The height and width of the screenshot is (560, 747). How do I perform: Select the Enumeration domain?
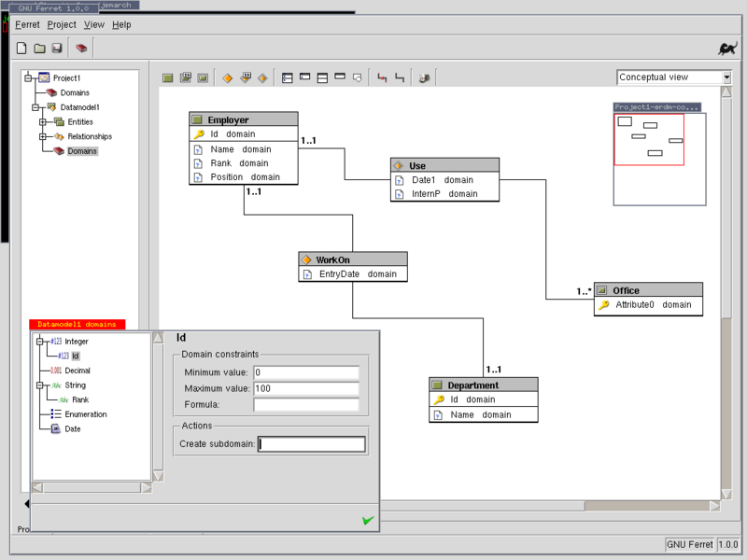click(86, 414)
